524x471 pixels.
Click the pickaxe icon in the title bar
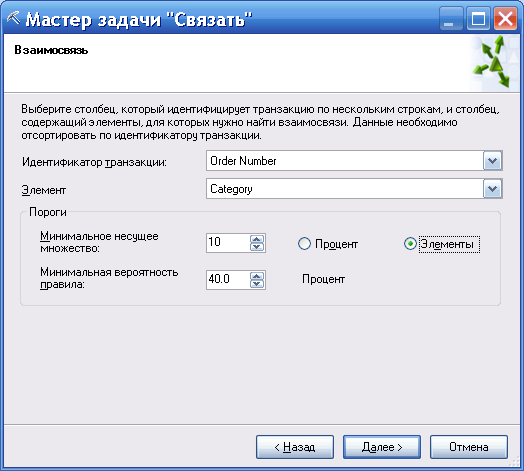[x=14, y=18]
